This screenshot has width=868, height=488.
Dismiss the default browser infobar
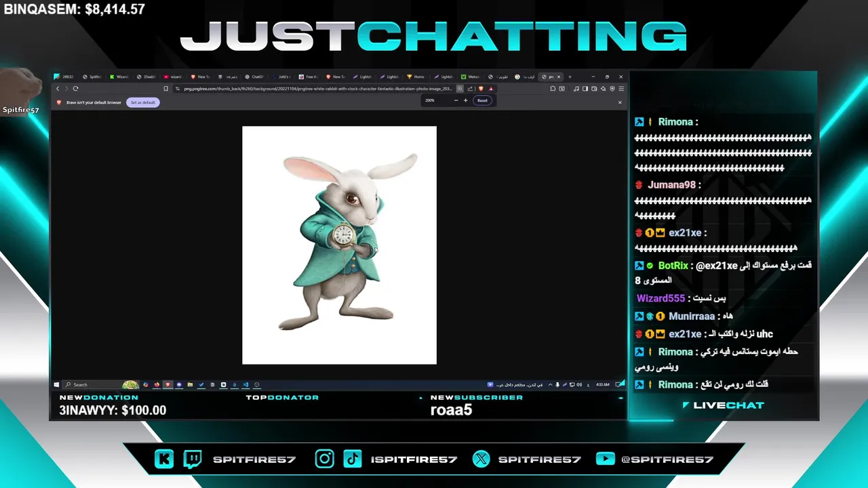click(x=620, y=102)
